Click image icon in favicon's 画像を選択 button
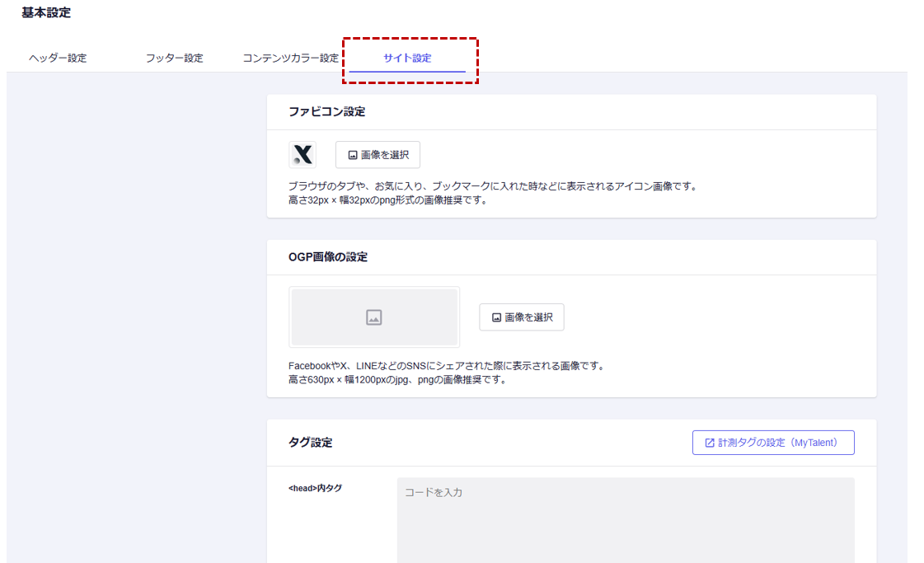924x563 pixels. tap(353, 155)
